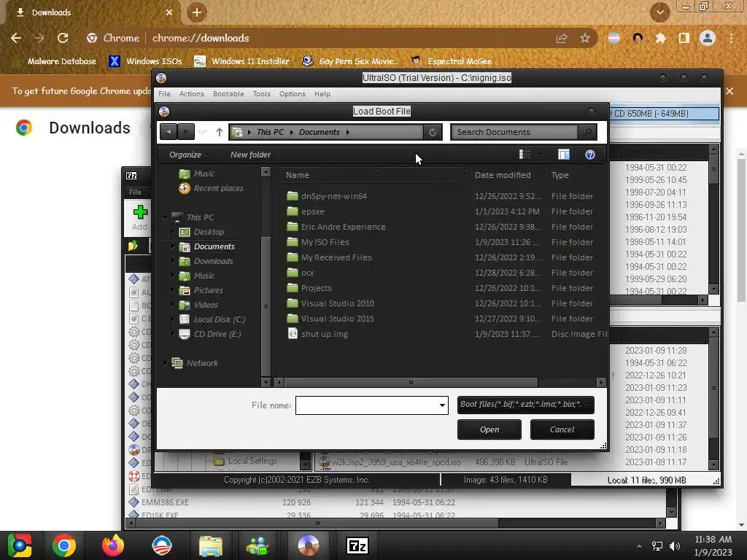
Task: Collapse the This PC tree node
Action: click(166, 217)
